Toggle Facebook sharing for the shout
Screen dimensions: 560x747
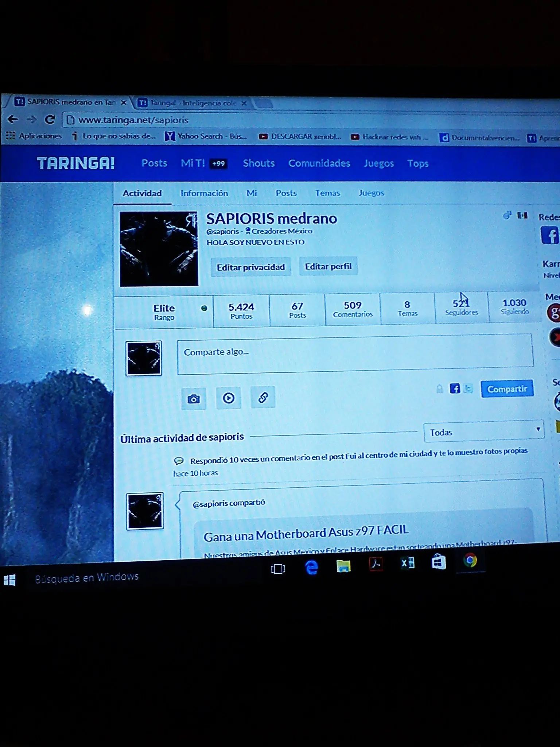pyautogui.click(x=455, y=388)
